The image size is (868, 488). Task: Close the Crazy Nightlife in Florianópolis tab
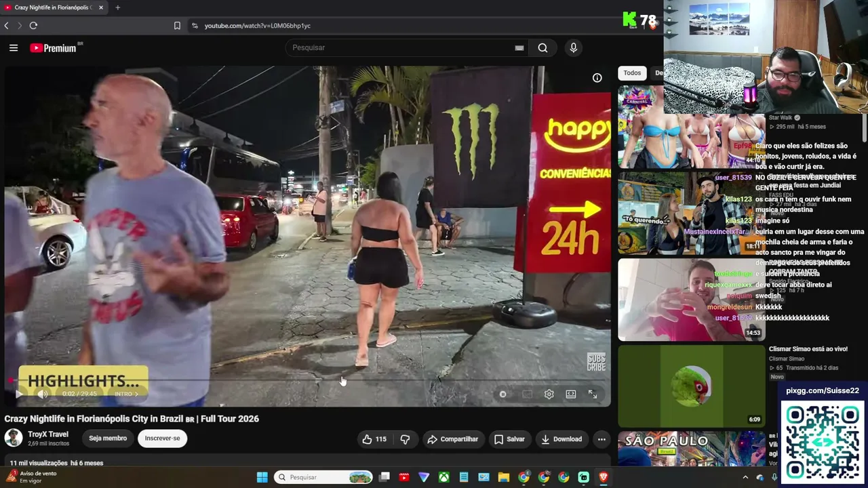pos(101,7)
